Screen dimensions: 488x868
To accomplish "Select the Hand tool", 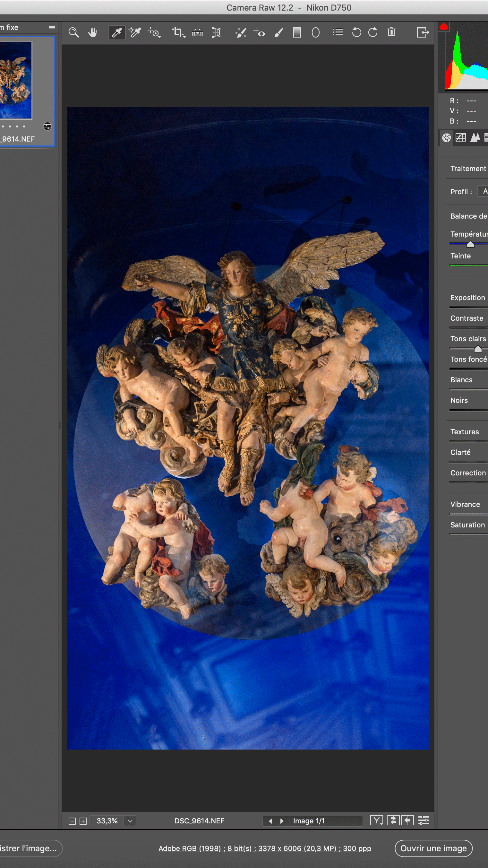I will coord(92,33).
